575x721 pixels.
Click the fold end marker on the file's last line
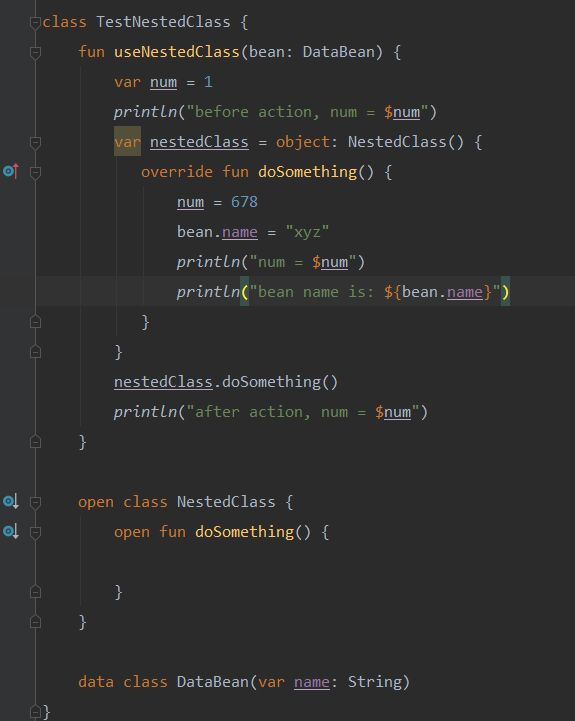click(35, 712)
